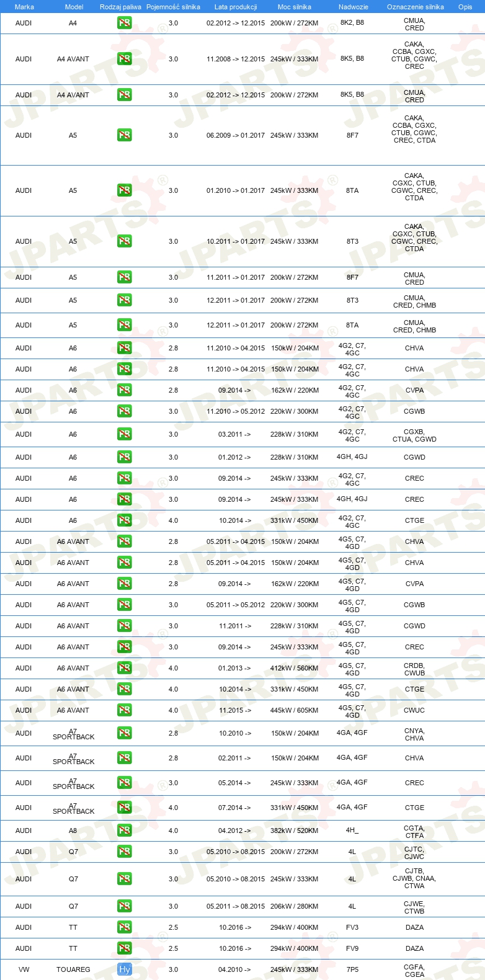Click the fuel icon in the A6 01.2012 row

(x=125, y=457)
